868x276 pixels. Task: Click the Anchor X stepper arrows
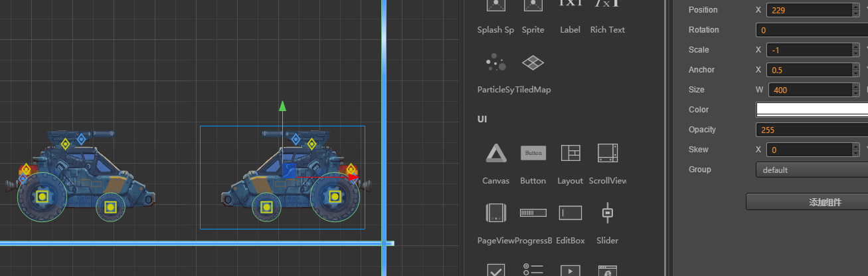click(855, 70)
